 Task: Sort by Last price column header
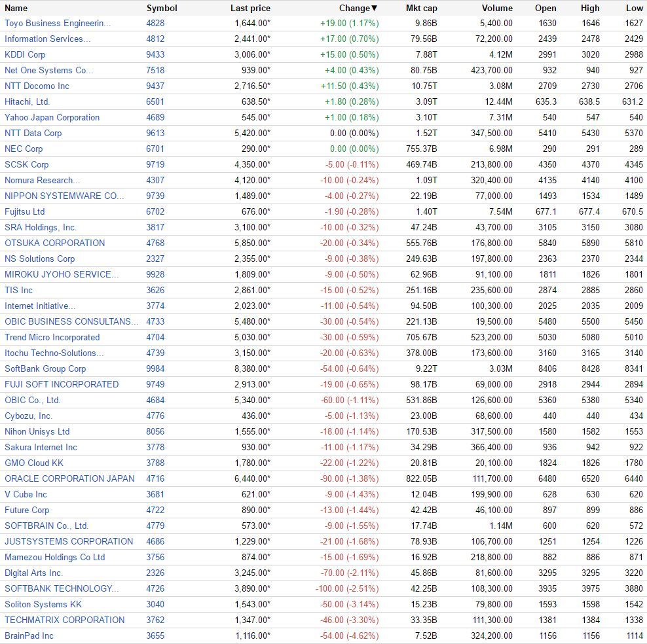(x=250, y=8)
